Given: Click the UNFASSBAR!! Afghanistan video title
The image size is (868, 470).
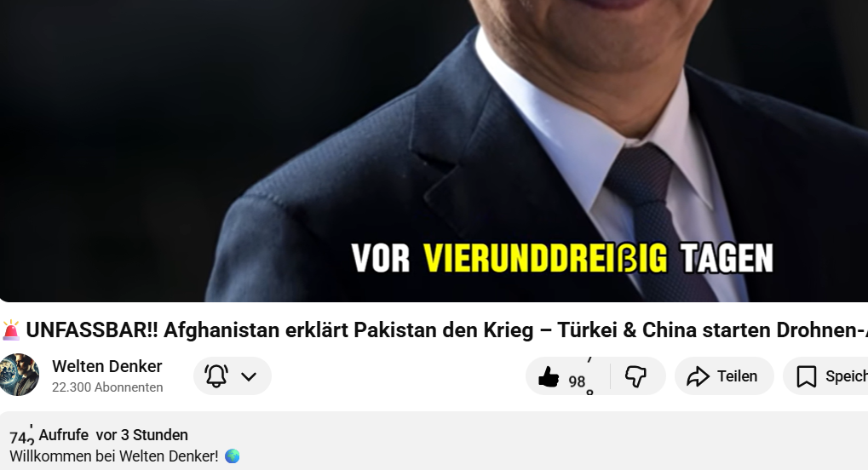Looking at the screenshot, I should (446, 330).
